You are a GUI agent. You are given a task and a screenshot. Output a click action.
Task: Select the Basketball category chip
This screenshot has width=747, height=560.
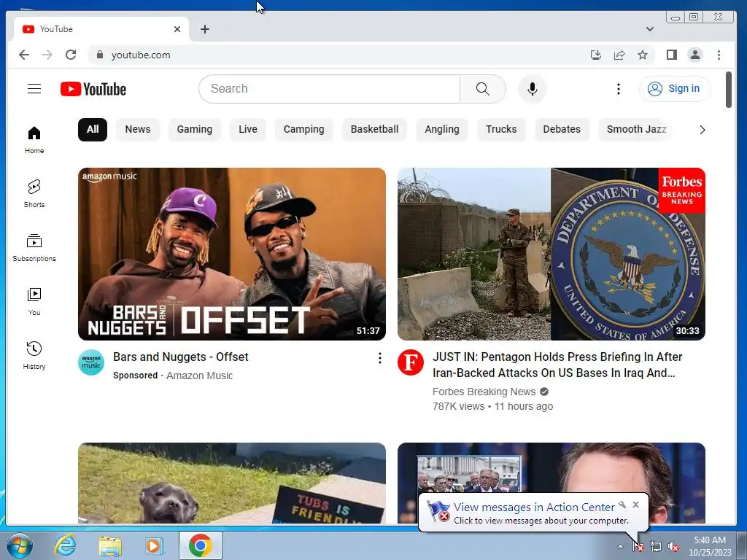[374, 130]
